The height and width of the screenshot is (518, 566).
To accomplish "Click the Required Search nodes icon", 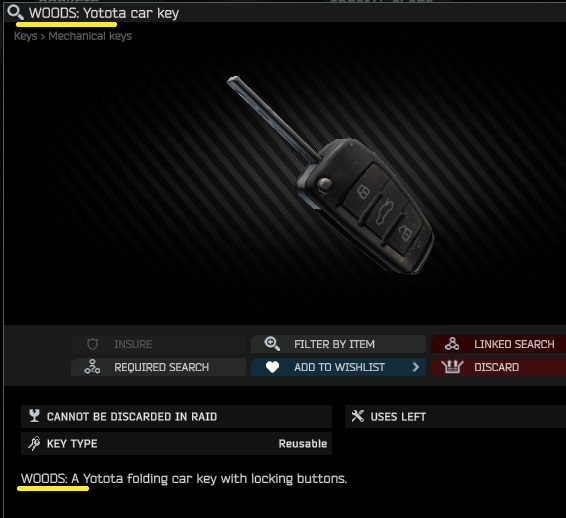I will tap(92, 367).
